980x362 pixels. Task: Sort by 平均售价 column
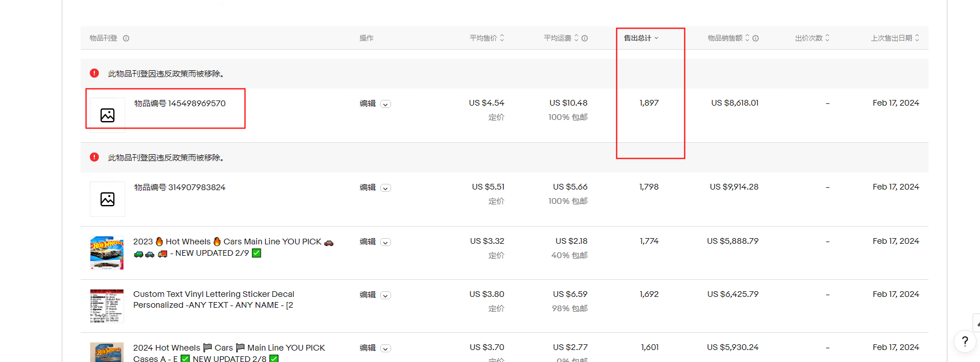(x=487, y=38)
